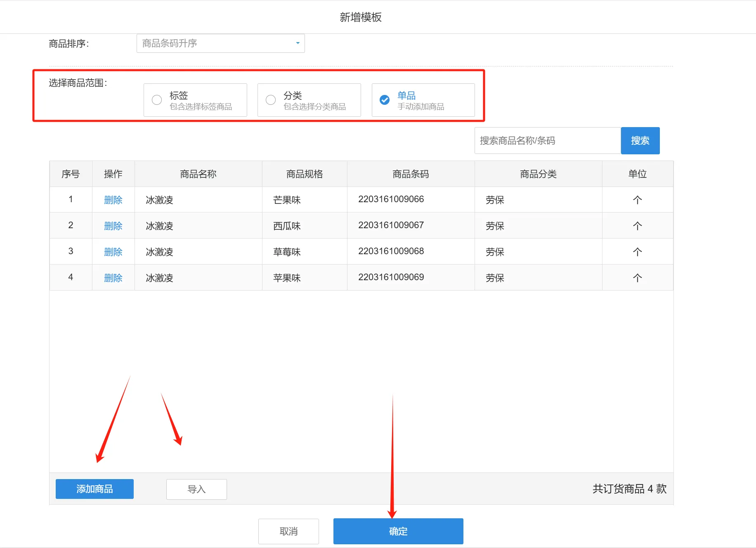Select the 标签 radio button
The height and width of the screenshot is (548, 756).
[156, 100]
